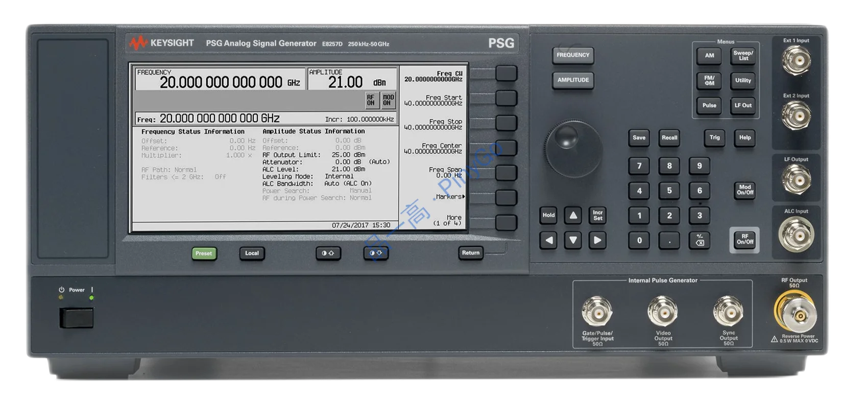868x399 pixels.
Task: Tap the Hold key
Action: 548,216
